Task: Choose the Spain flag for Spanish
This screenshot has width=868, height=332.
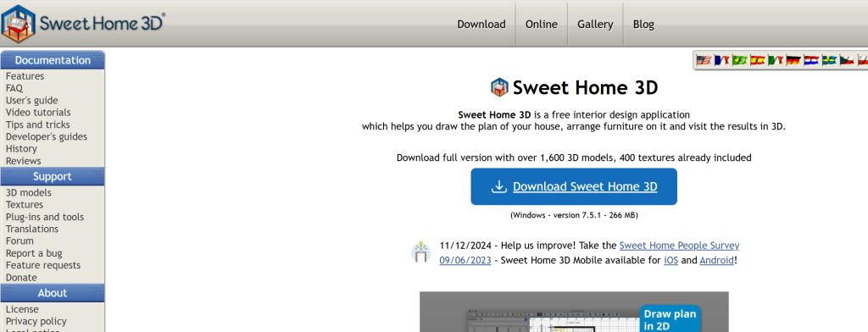Action: (x=758, y=60)
